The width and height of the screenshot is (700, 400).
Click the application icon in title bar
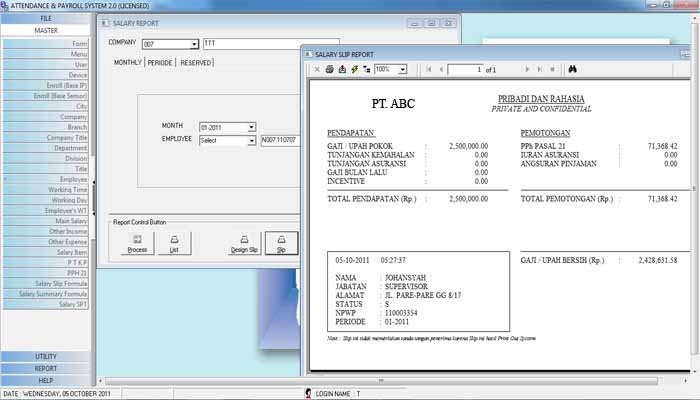4,5
